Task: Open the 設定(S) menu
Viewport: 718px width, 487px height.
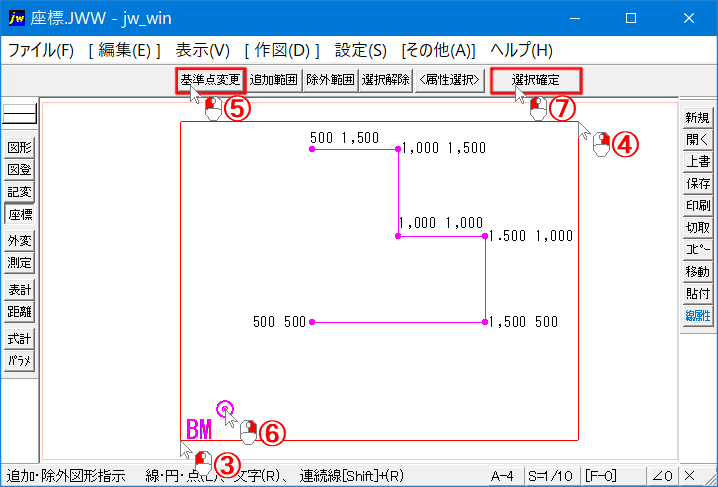Action: tap(361, 50)
